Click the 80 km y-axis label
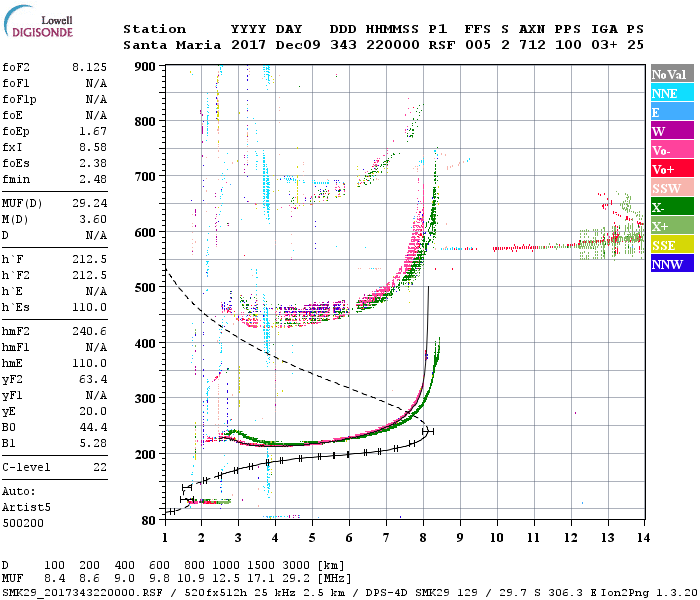 click(x=148, y=521)
